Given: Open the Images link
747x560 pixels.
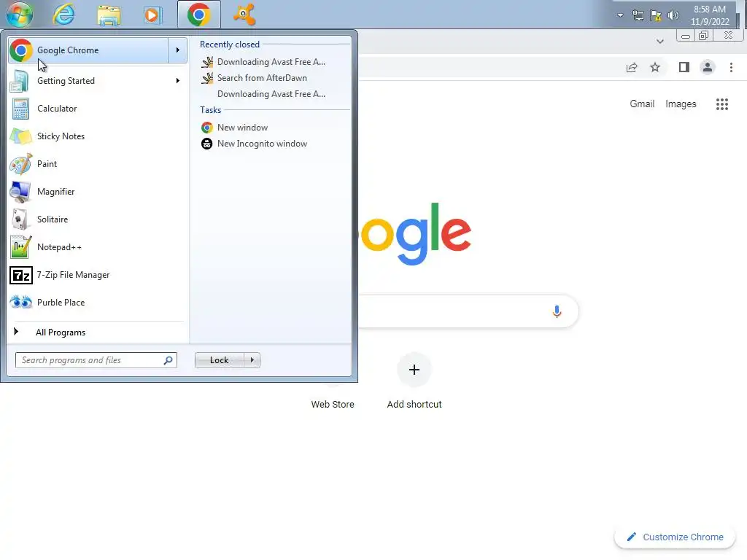Looking at the screenshot, I should click(x=681, y=104).
